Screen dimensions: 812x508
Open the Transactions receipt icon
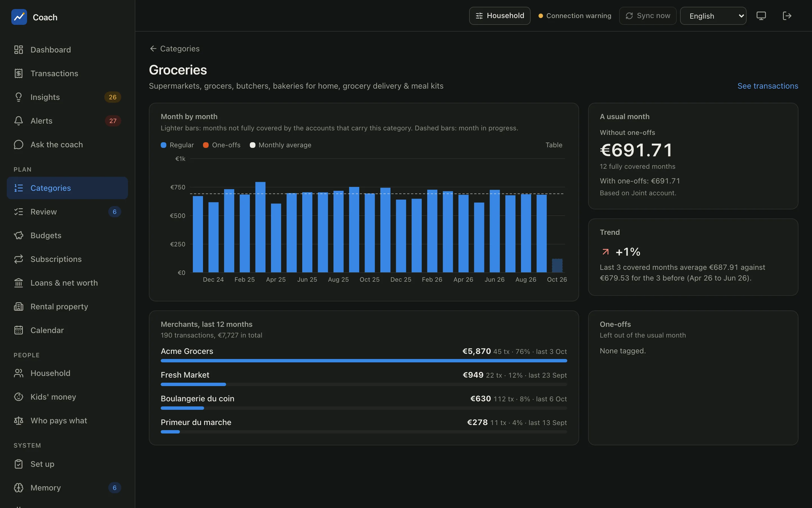coord(18,73)
